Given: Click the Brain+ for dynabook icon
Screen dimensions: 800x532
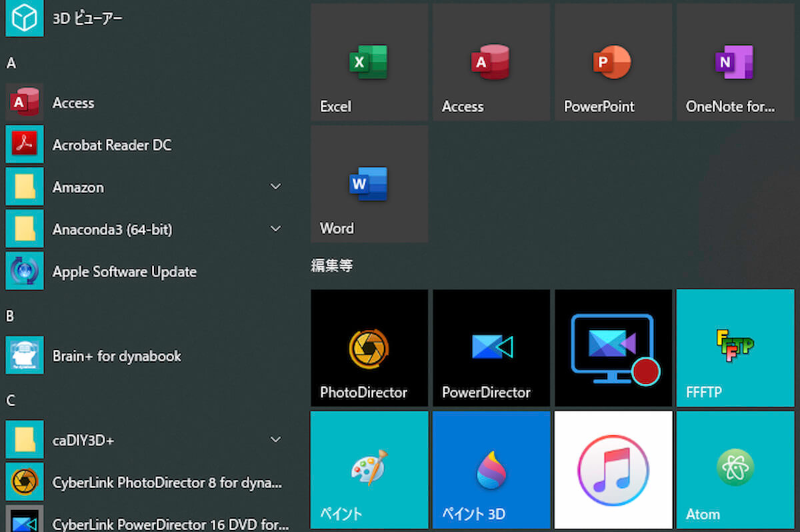Looking at the screenshot, I should [x=25, y=355].
